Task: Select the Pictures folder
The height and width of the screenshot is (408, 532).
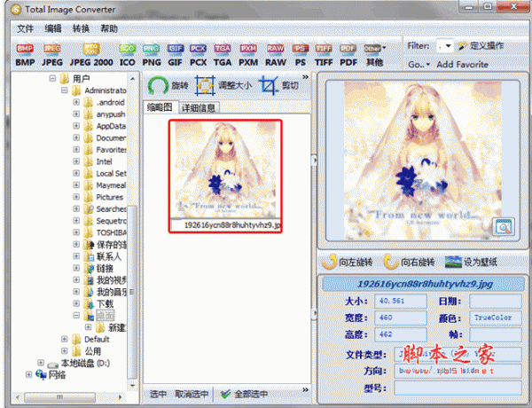Action: [109, 197]
